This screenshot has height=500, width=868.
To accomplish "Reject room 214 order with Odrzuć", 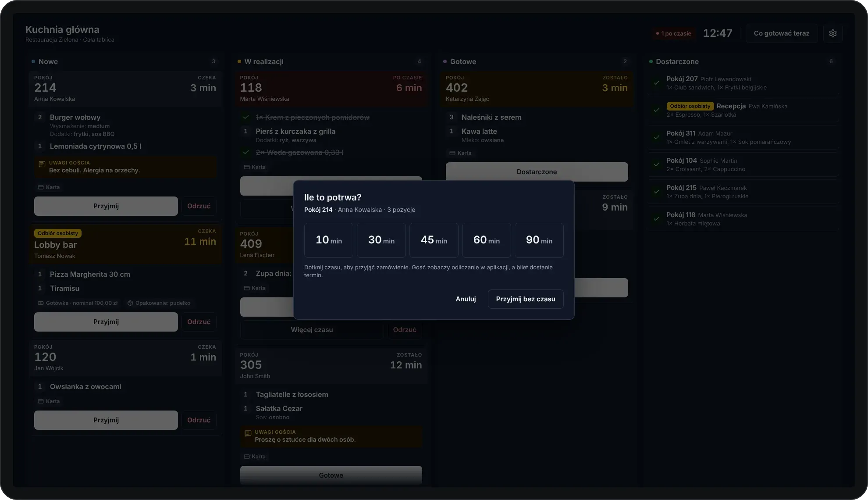I will (x=199, y=206).
